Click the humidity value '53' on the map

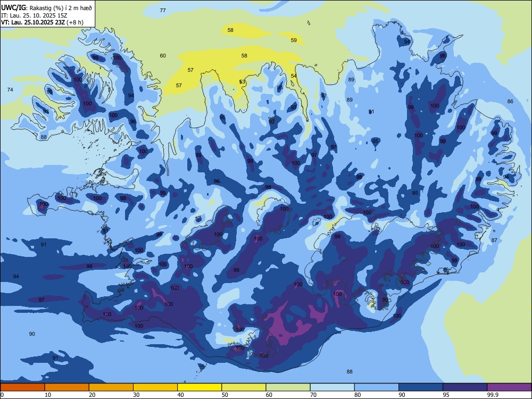(x=242, y=82)
